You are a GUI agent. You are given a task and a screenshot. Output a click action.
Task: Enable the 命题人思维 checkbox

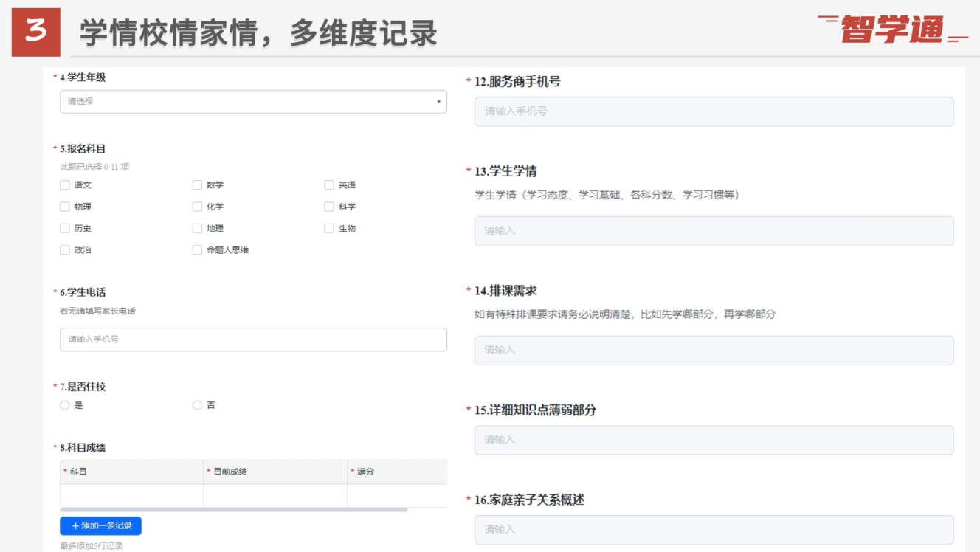click(197, 250)
